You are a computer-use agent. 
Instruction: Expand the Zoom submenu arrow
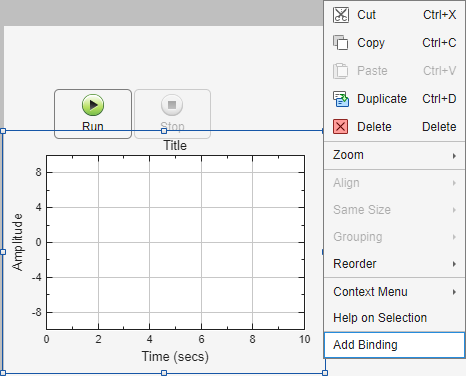(454, 156)
